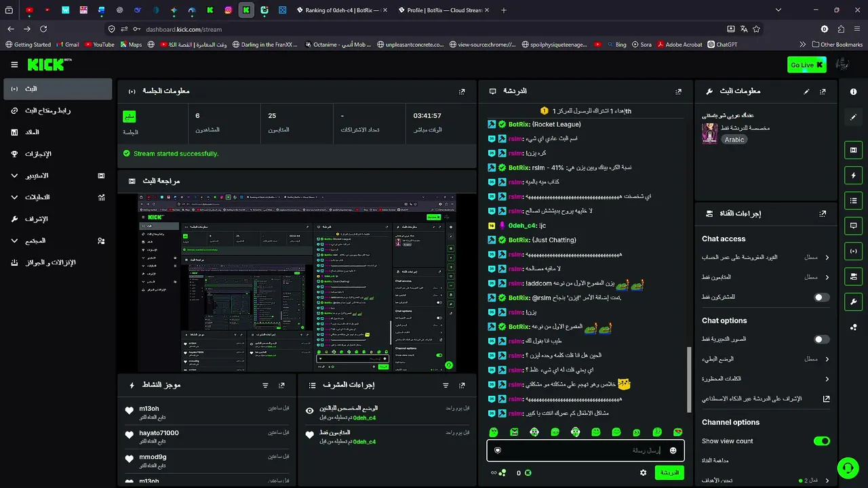
Task: Toggle the stream preview widget in the right rail
Action: point(853,150)
